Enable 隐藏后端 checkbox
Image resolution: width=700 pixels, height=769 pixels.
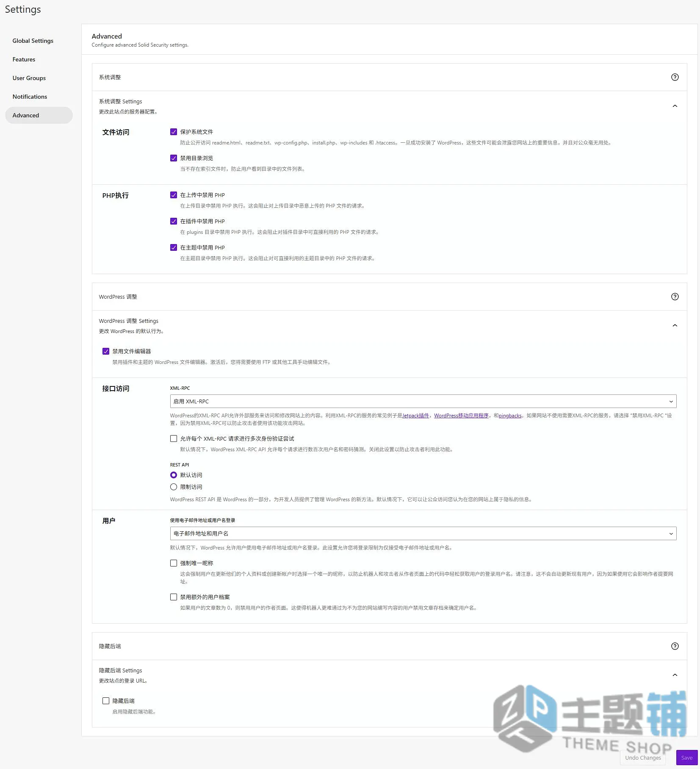(x=106, y=701)
